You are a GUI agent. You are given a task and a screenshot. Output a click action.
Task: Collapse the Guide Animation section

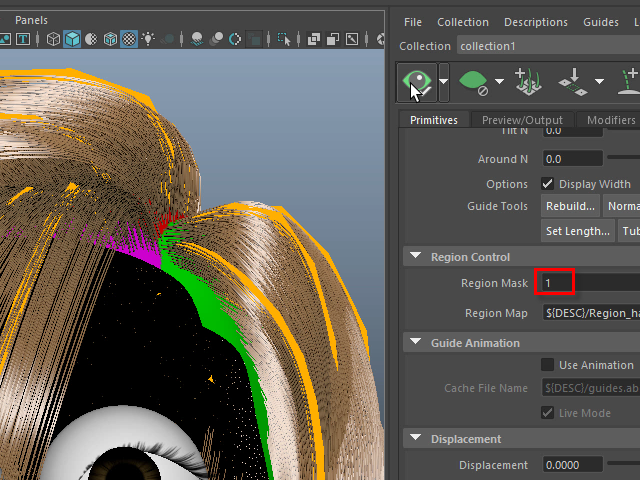click(415, 343)
